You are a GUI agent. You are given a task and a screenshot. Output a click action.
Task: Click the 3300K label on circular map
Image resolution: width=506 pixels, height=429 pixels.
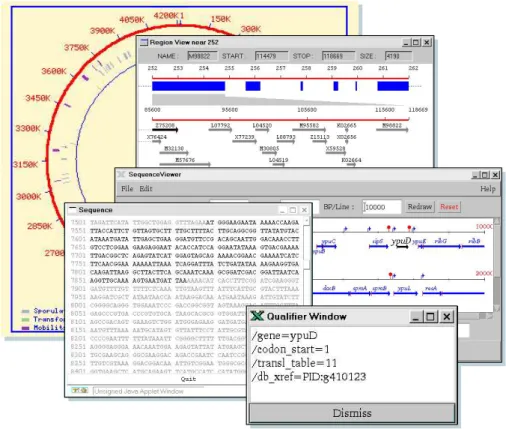point(28,128)
